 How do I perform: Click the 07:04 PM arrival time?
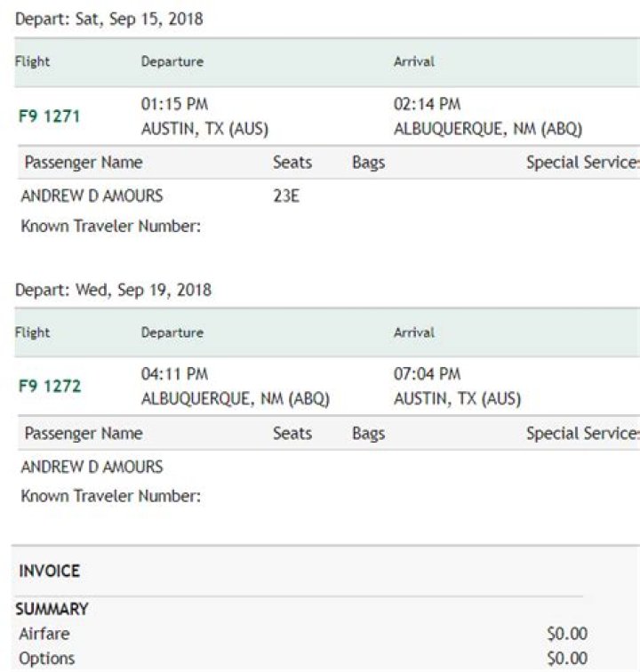coord(427,374)
